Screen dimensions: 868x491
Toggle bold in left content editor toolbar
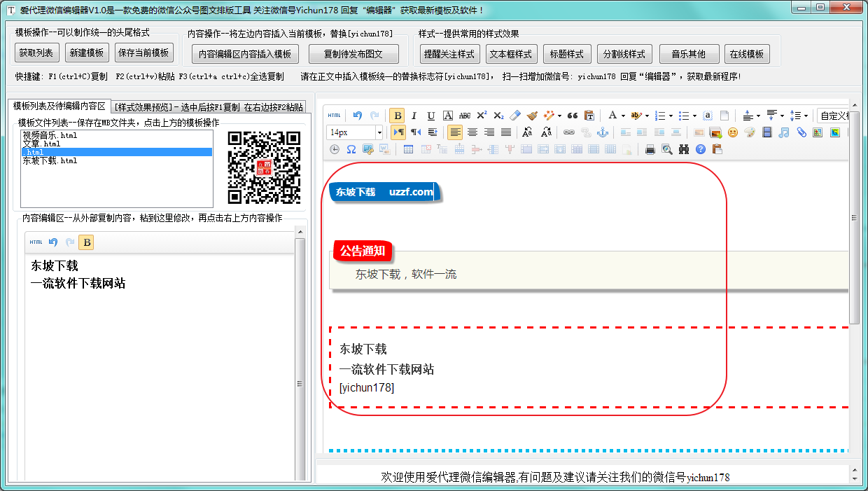[86, 242]
